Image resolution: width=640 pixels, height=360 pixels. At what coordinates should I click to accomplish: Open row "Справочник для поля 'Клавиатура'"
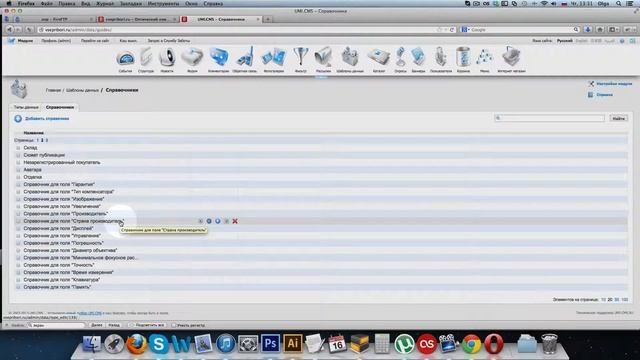[62, 280]
